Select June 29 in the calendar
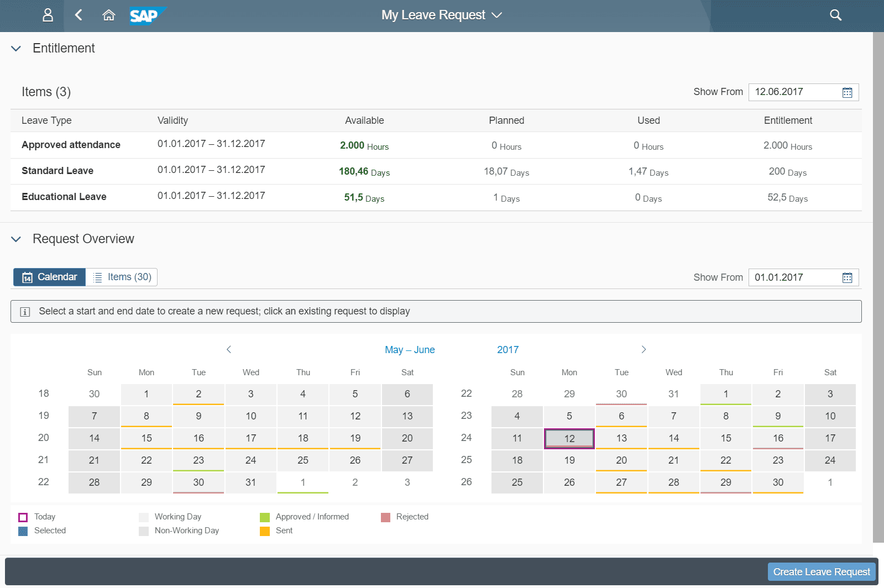 [x=726, y=482]
